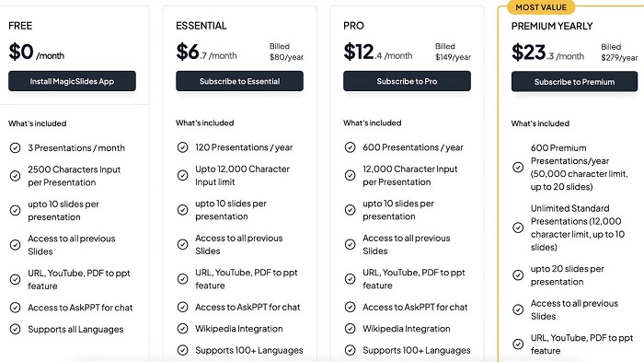
Task: Click the Install MagicSlides App button
Action: (x=72, y=81)
